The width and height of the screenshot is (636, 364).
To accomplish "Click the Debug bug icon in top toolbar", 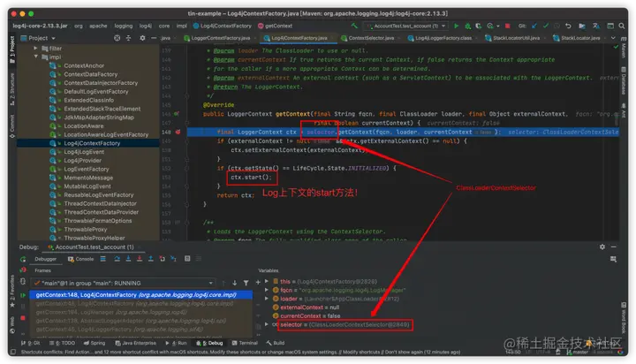I will point(467,26).
